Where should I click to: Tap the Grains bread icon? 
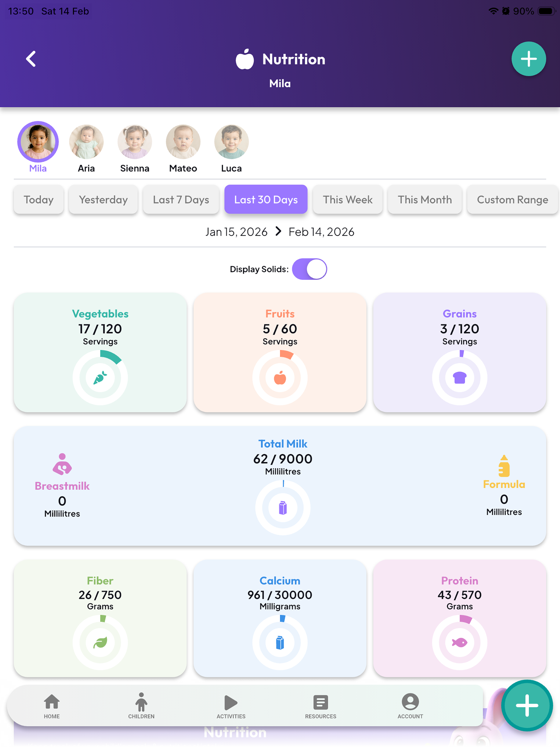coord(460,378)
